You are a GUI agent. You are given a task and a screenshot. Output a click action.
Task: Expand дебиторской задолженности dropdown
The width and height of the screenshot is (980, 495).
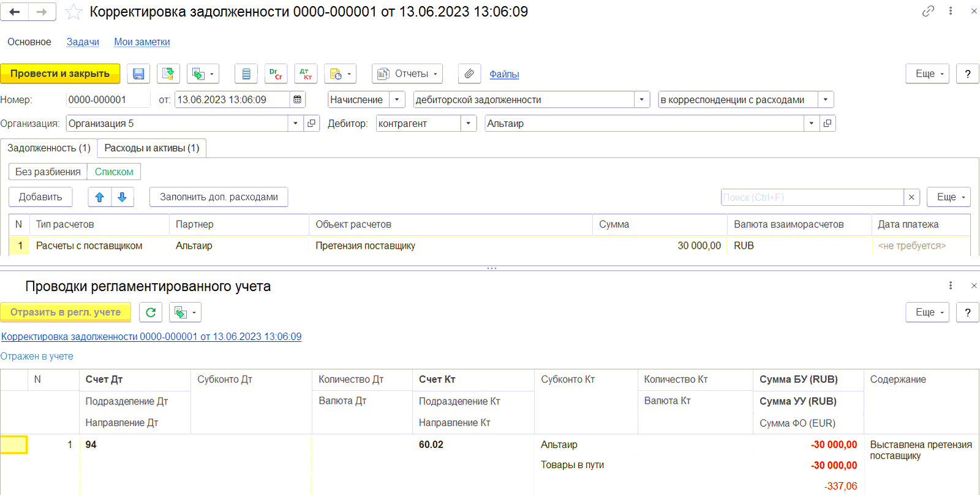tap(642, 100)
